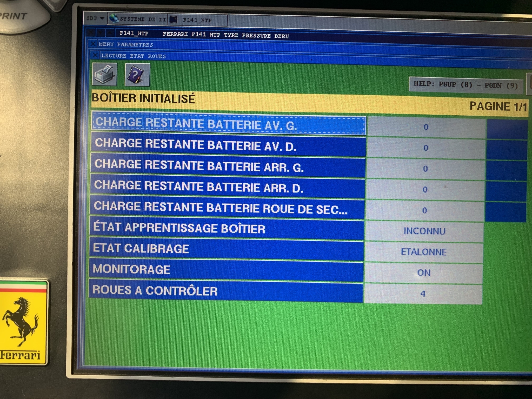This screenshot has width=532, height=399.
Task: Select CHARGE RESTANTE BATTERIE ARR. G. row
Action: [x=228, y=165]
